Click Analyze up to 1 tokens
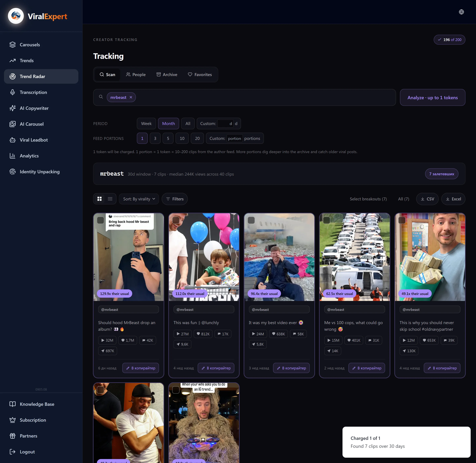The image size is (476, 463). click(433, 98)
